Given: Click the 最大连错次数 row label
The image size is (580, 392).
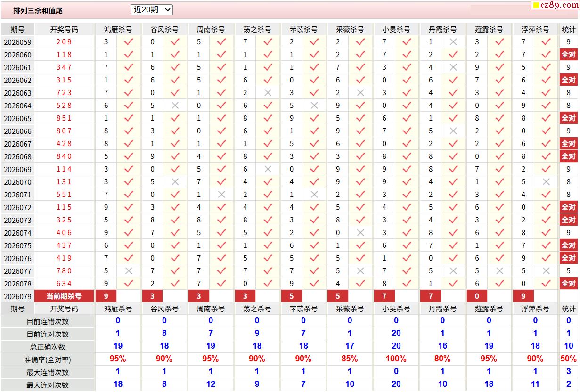Looking at the screenshot, I should tap(48, 373).
